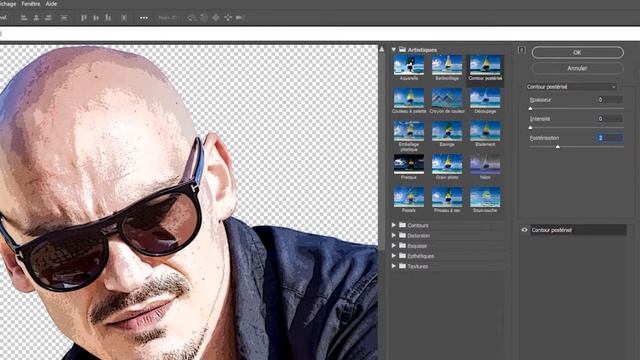
Task: Toggle visibility of Contour postérisé effect layer
Action: [x=524, y=230]
